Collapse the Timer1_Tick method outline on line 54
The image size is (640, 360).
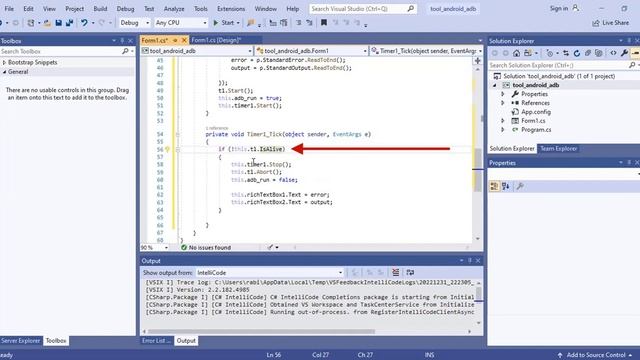(177, 134)
